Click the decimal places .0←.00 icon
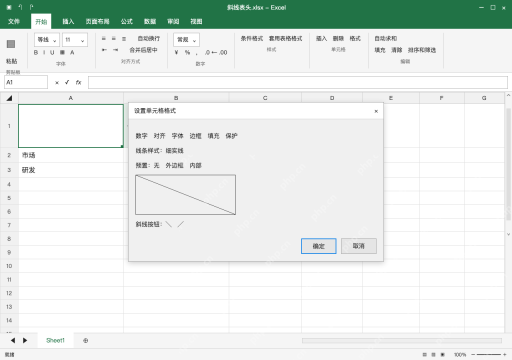The width and height of the screenshot is (512, 360). [216, 52]
